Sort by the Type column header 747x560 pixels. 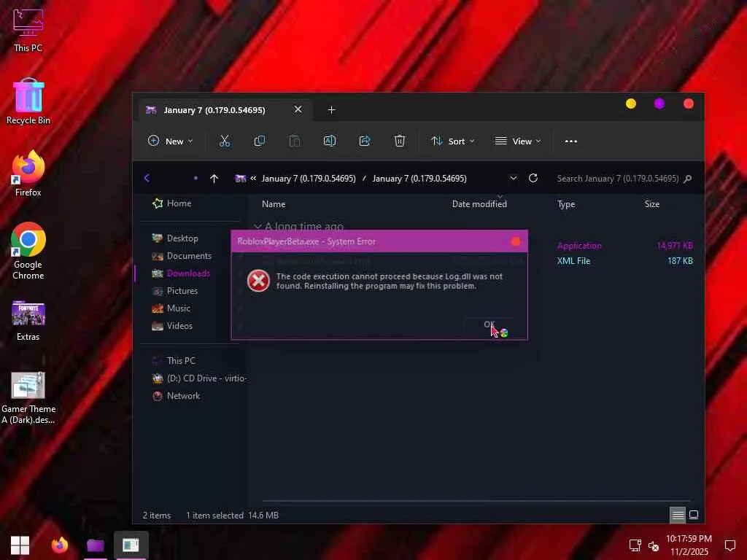pos(566,204)
